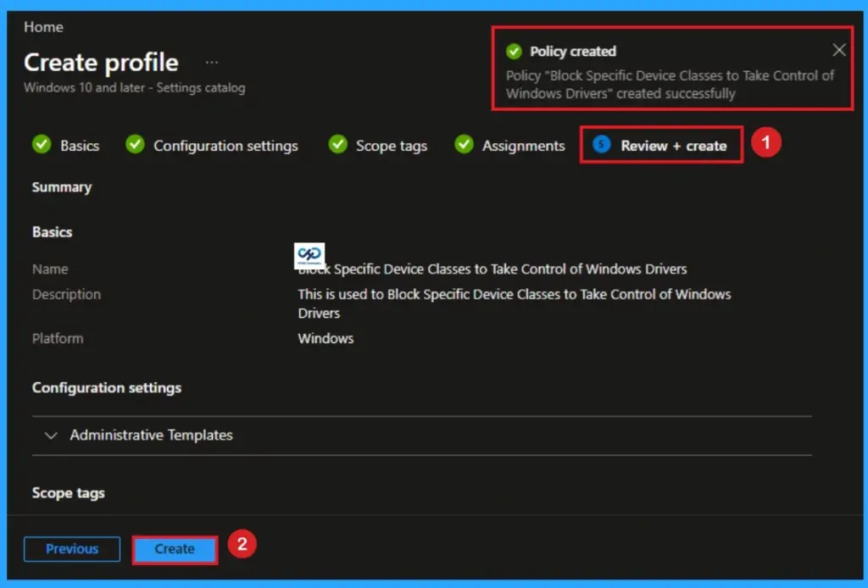Open the ellipsis menu beside Create profile
The height and width of the screenshot is (588, 868).
211,63
